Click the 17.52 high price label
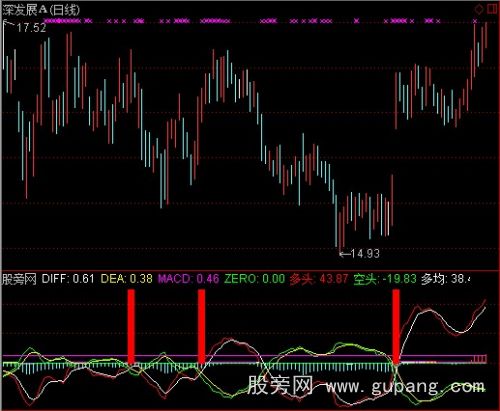This screenshot has width=500, height=411. click(x=31, y=28)
